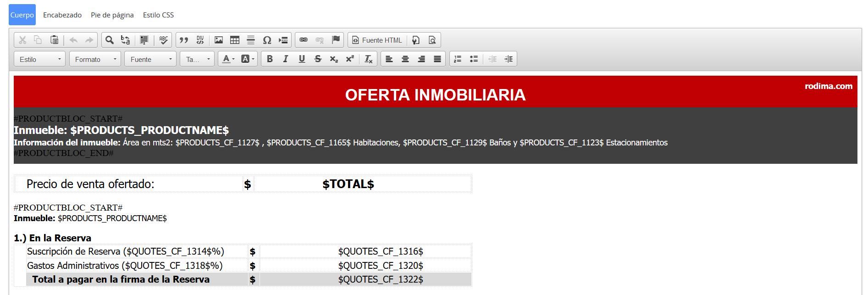868x295 pixels.
Task: Toggle bold formatting
Action: pyautogui.click(x=270, y=59)
